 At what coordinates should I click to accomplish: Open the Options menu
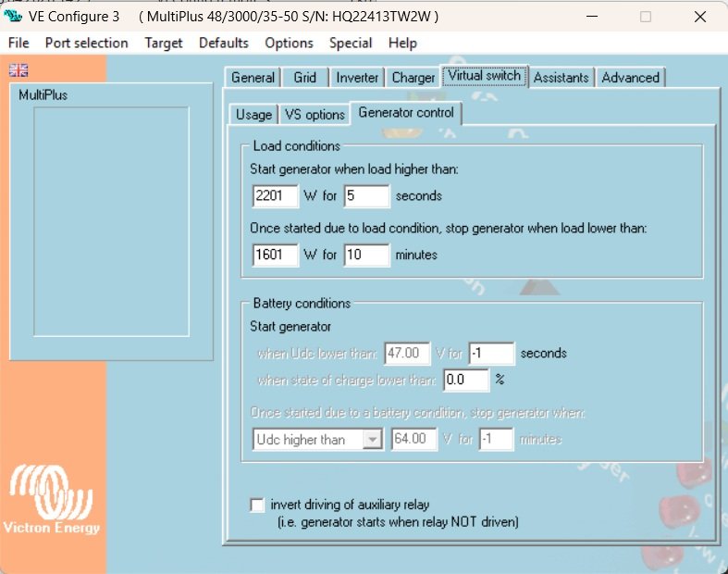point(289,43)
